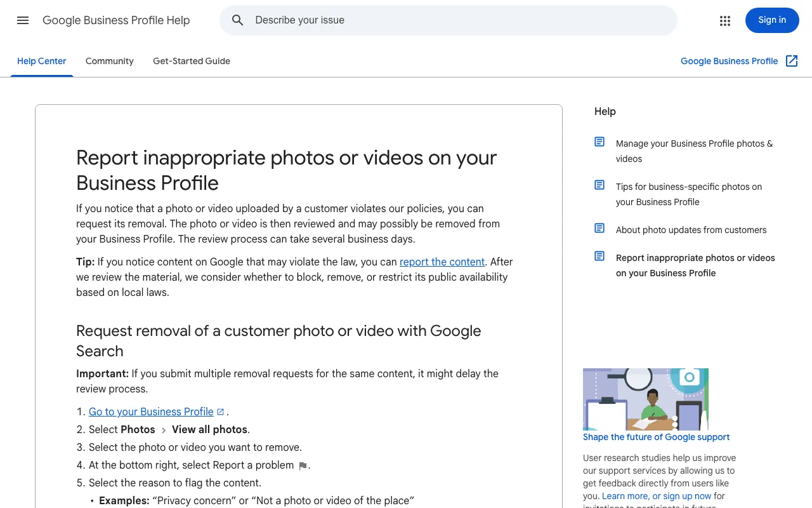Click the external-link icon beside Google Business Profile
The width and height of the screenshot is (812, 508).
pyautogui.click(x=792, y=61)
